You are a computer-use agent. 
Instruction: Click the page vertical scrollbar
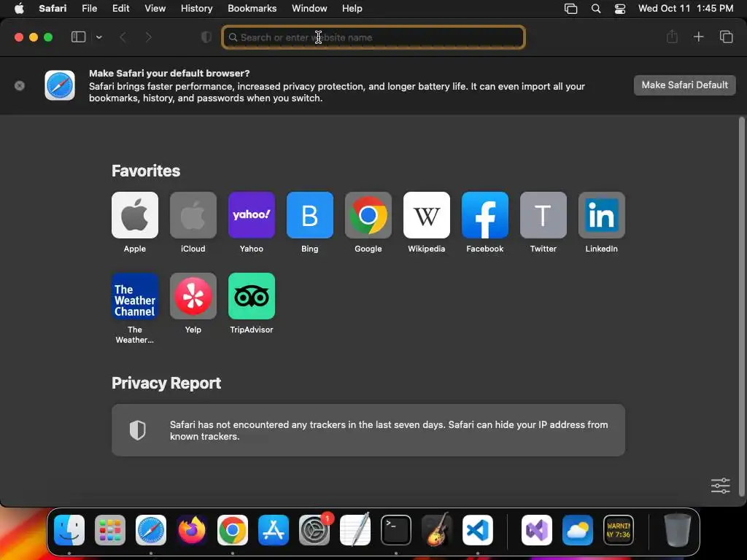click(741, 306)
